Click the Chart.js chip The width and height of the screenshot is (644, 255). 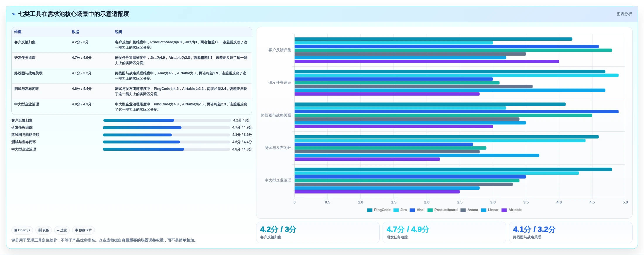[x=22, y=230]
